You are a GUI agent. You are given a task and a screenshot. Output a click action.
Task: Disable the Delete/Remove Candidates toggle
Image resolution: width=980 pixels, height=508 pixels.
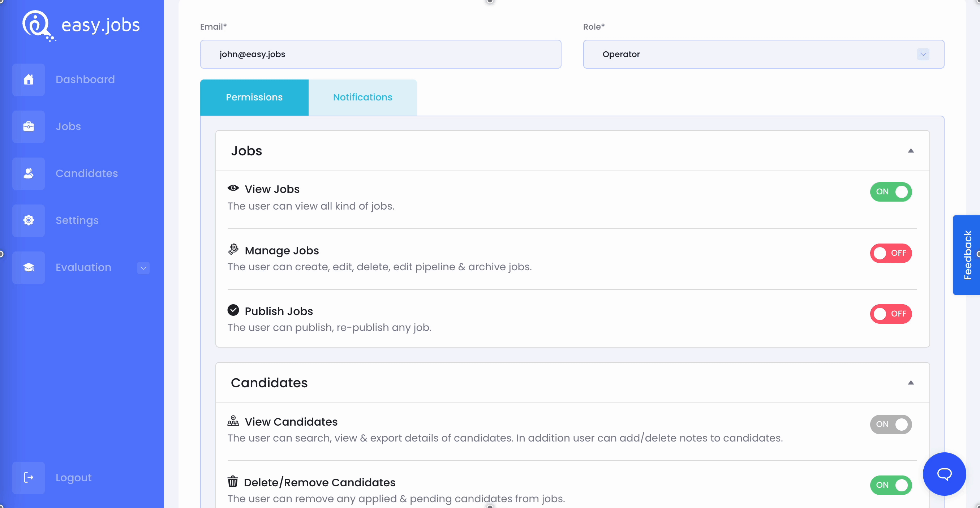click(x=891, y=485)
